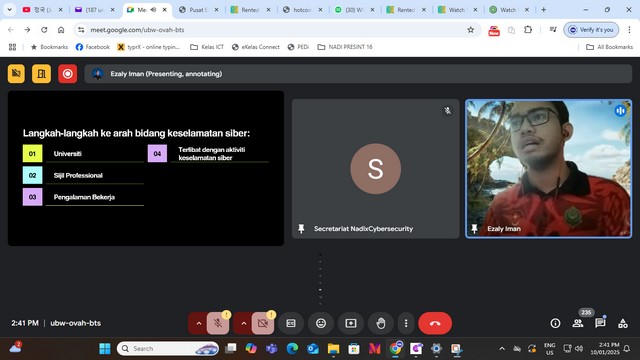This screenshot has width=640, height=360.
Task: Open the apps grid in bookmarks bar
Action: click(12, 47)
